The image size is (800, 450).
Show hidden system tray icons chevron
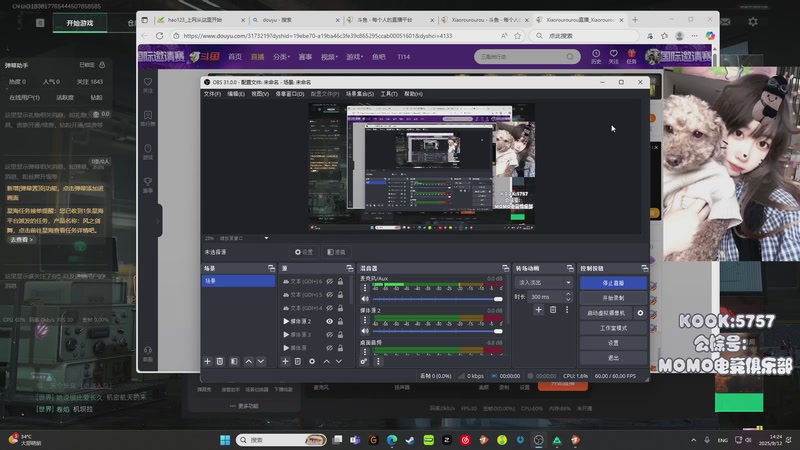693,440
